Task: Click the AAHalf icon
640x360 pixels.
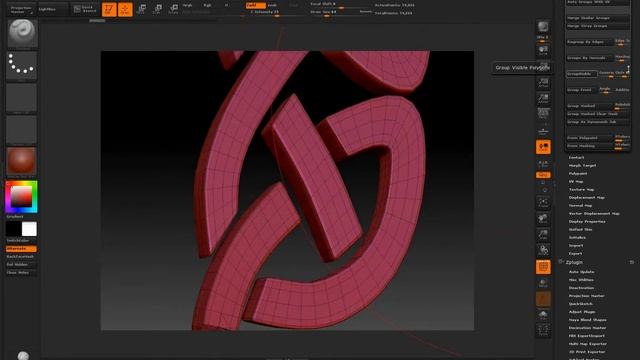Action: click(543, 99)
